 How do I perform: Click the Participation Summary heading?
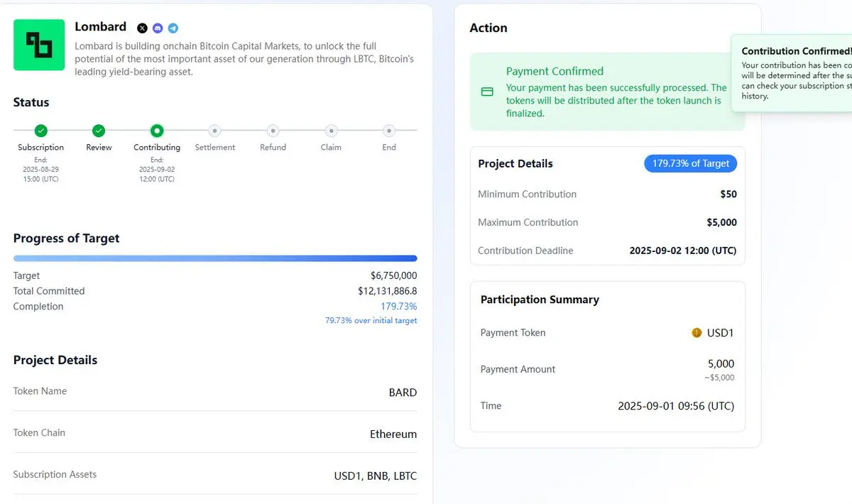540,300
